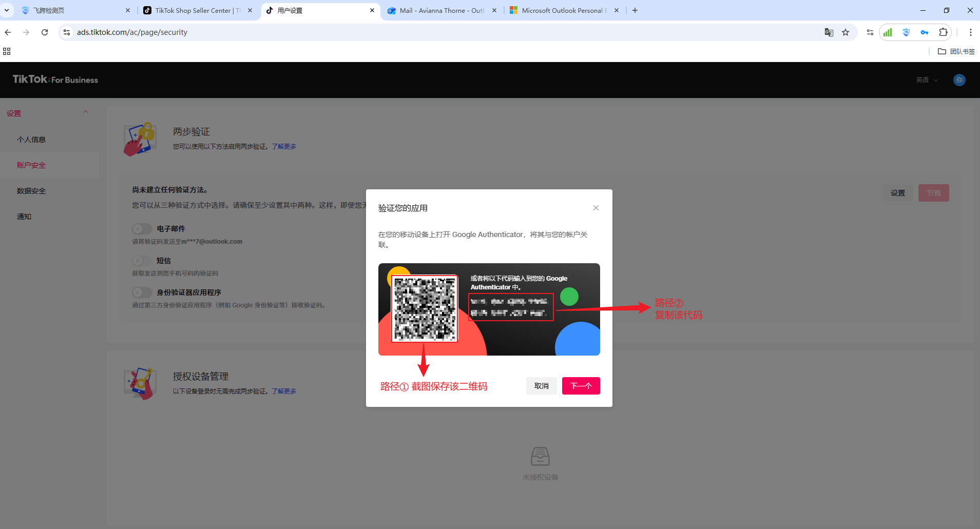Click the blurred authenticator setup code

pos(511,307)
